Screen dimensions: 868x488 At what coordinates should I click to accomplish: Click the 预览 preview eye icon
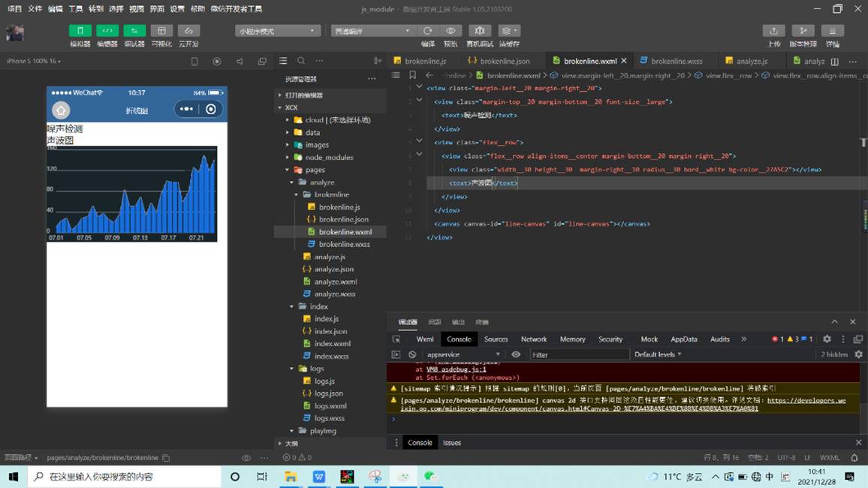[x=451, y=31]
